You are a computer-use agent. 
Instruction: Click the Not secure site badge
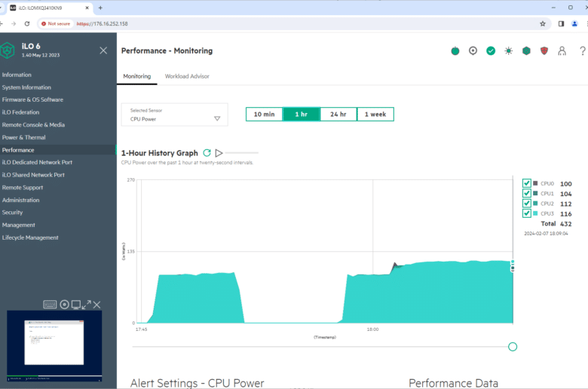click(56, 23)
